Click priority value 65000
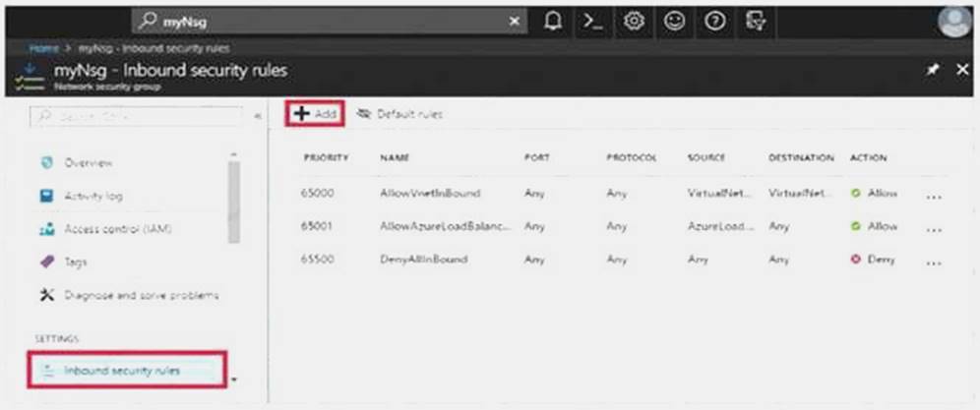This screenshot has width=980, height=410. tap(319, 193)
